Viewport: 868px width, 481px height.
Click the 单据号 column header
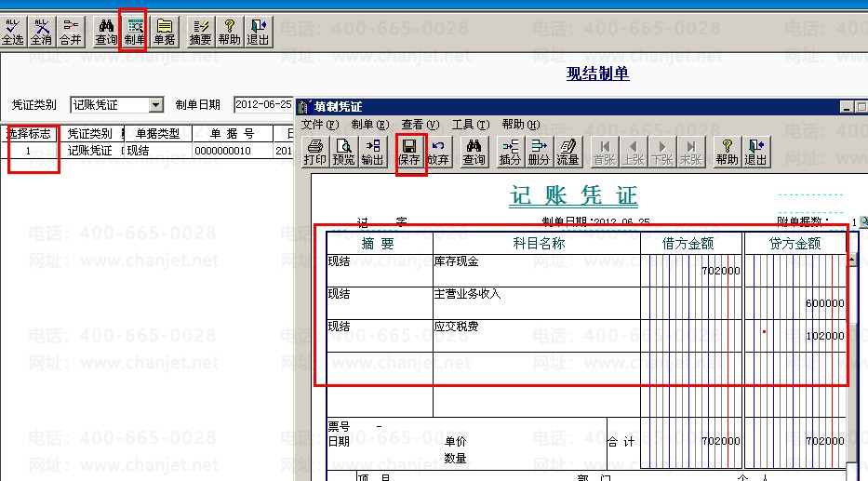pos(233,133)
